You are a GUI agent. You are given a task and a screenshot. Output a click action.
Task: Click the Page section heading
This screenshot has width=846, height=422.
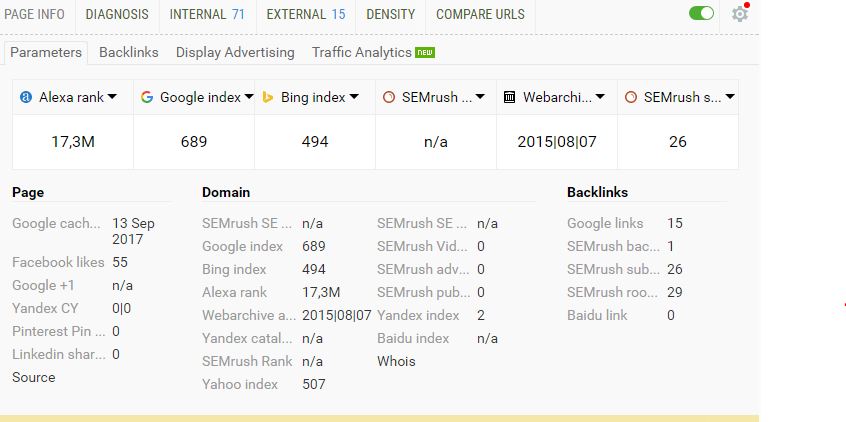[x=28, y=193]
